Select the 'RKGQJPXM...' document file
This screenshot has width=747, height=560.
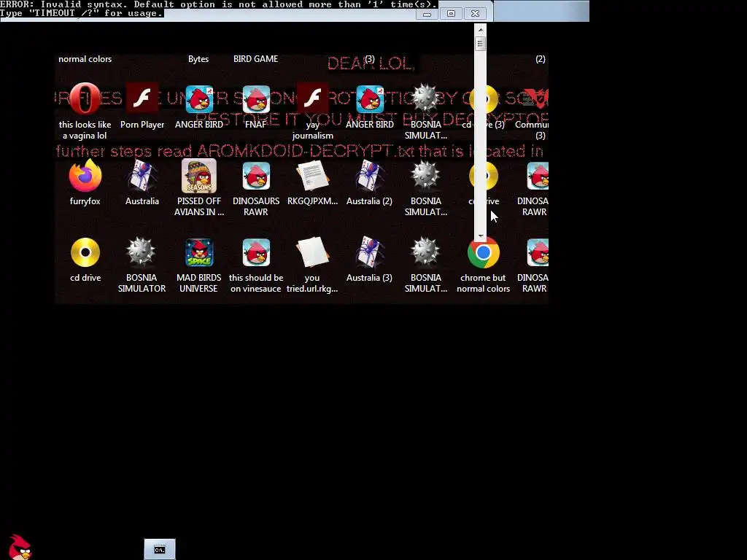(x=312, y=176)
